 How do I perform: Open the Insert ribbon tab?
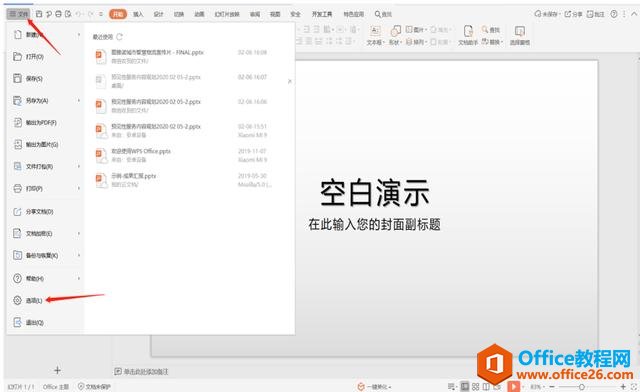[x=138, y=14]
